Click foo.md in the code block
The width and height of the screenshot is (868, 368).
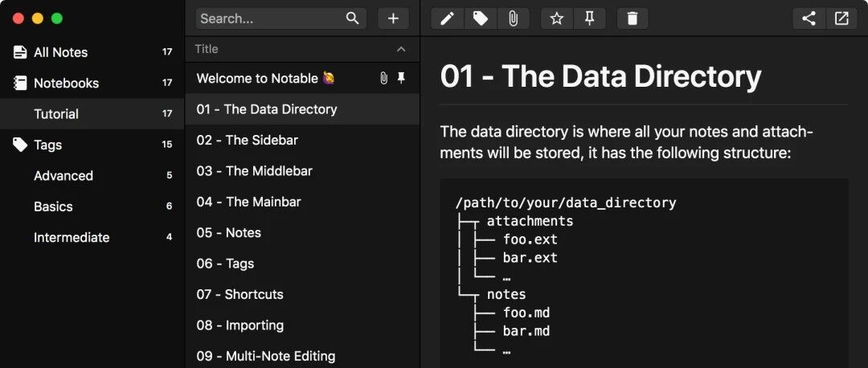point(526,313)
